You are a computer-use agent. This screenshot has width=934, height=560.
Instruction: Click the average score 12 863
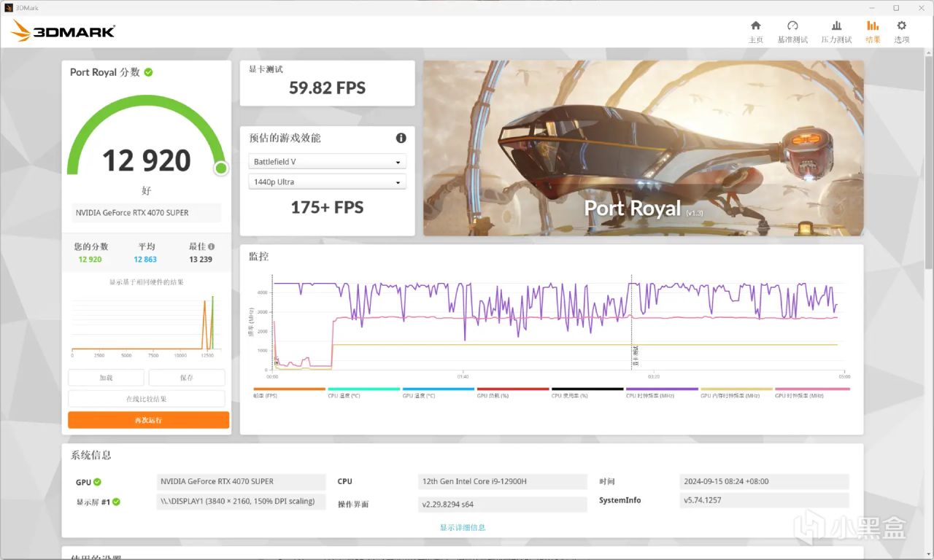click(x=145, y=260)
